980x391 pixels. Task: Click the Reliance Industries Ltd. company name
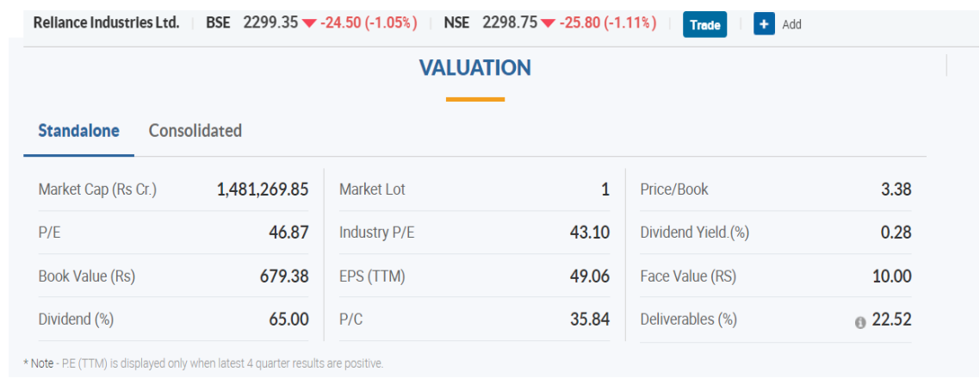(x=106, y=23)
